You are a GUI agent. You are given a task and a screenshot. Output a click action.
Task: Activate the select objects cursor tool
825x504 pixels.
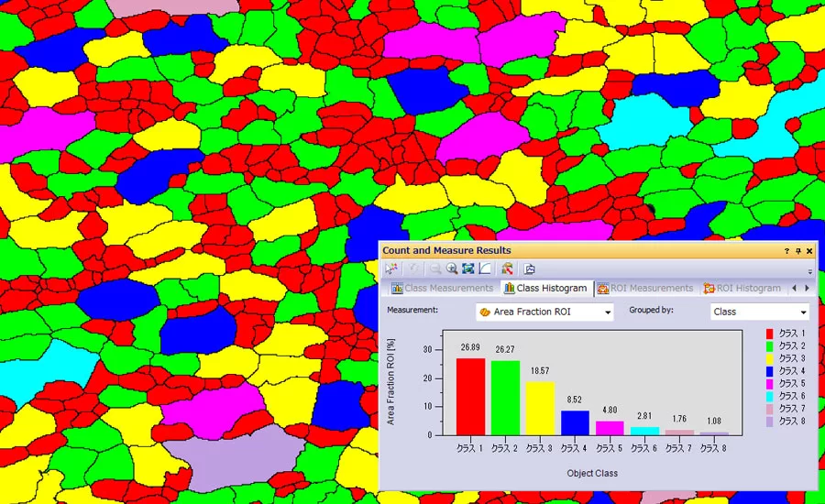[390, 268]
